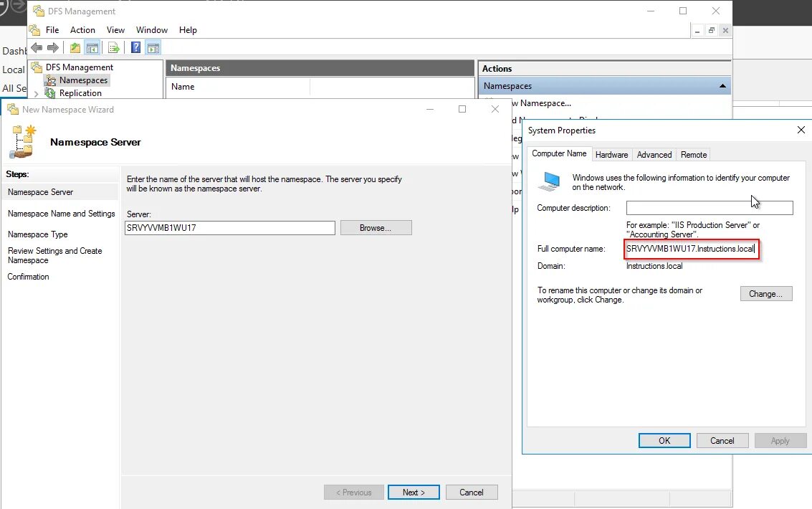Screen dimensions: 812x509
Task: Click the Export List toolbar icon
Action: [x=113, y=48]
